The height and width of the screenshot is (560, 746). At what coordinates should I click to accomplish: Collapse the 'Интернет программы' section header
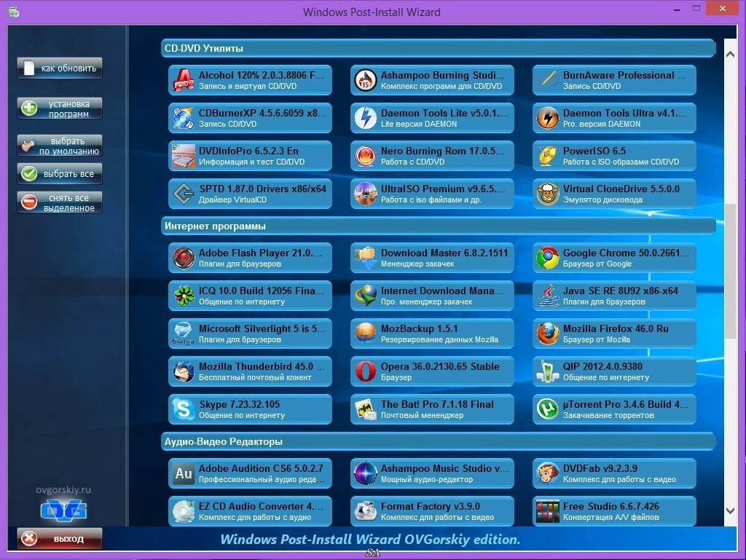coord(438,226)
